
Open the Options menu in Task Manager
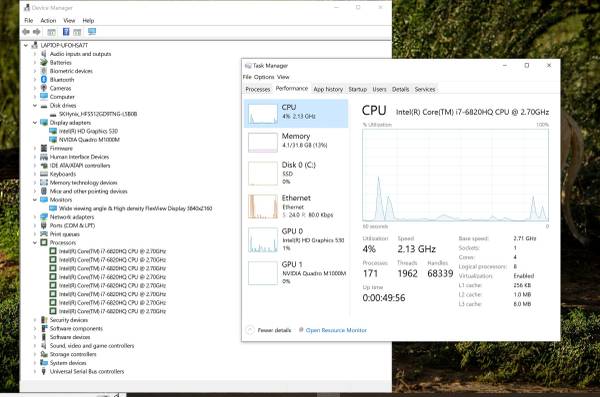(264, 77)
